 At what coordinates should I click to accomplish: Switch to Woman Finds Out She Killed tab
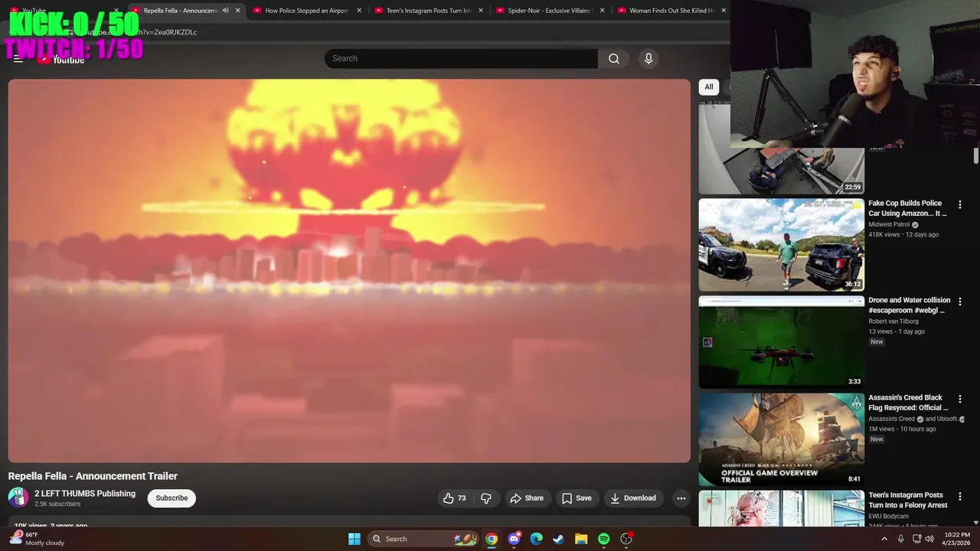[x=671, y=11]
